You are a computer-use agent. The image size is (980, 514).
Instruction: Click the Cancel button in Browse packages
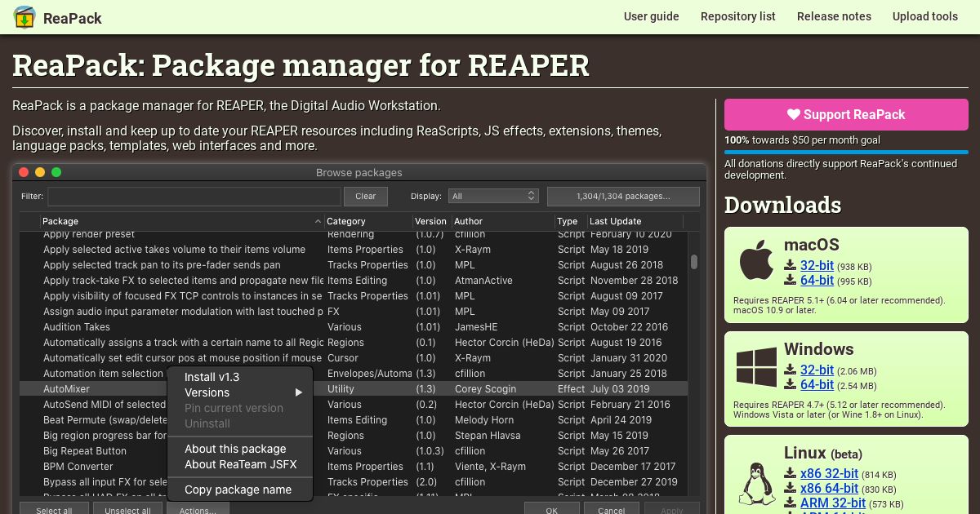tap(612, 509)
